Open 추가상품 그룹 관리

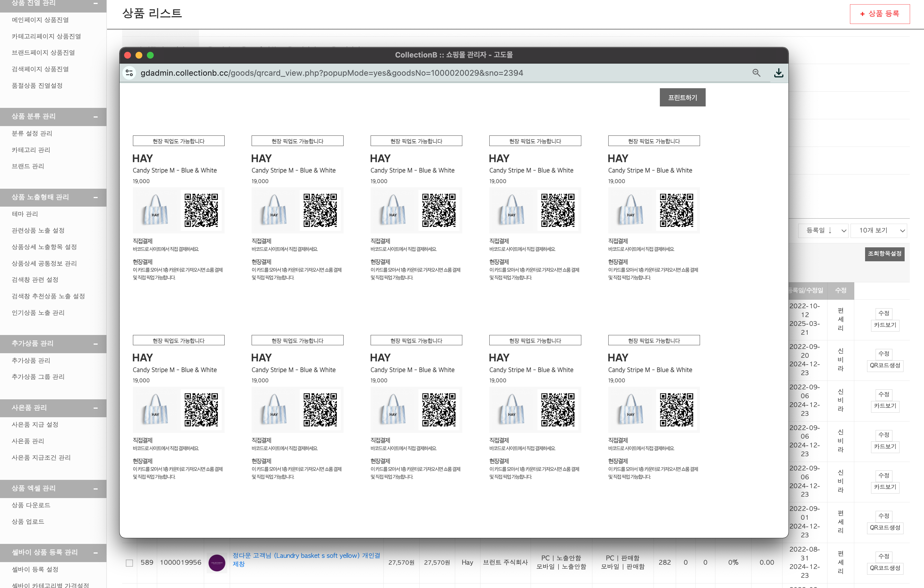(x=38, y=377)
